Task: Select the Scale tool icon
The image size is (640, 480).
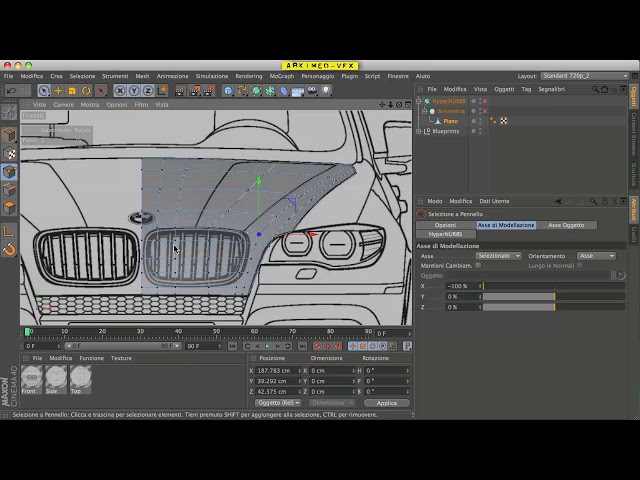Action: point(72,91)
